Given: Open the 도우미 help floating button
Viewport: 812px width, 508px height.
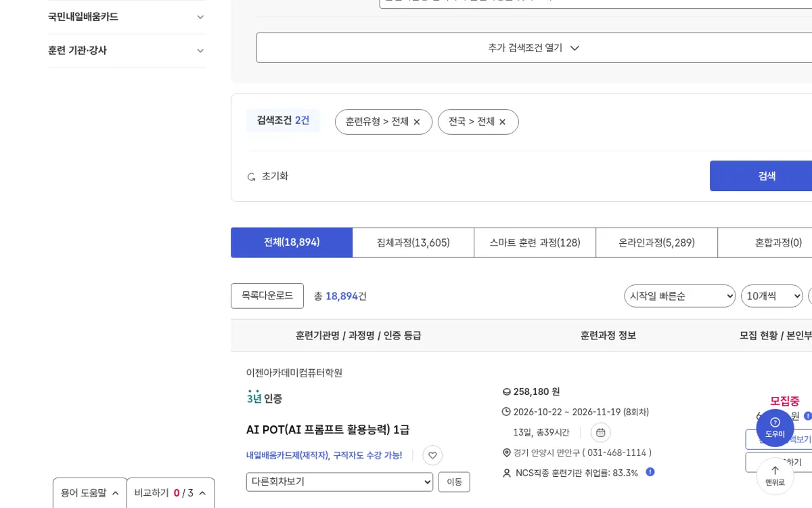Looking at the screenshot, I should [775, 427].
